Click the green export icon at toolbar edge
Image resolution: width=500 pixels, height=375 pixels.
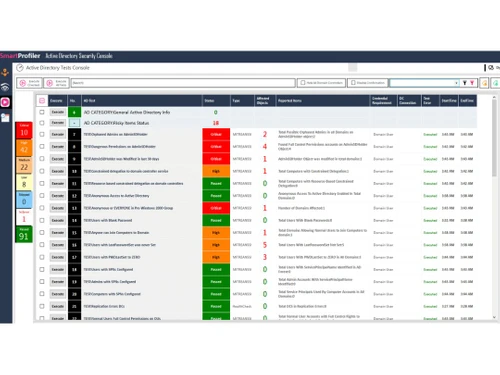[x=496, y=83]
